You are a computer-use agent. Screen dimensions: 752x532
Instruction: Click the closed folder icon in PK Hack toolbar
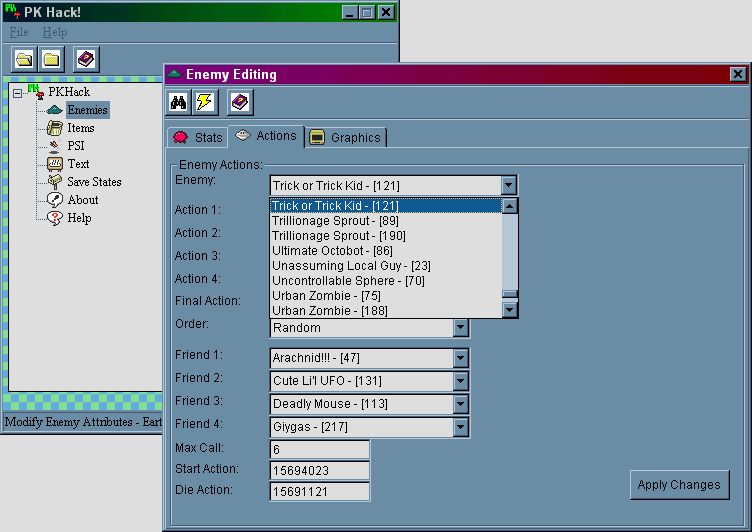tap(52, 59)
